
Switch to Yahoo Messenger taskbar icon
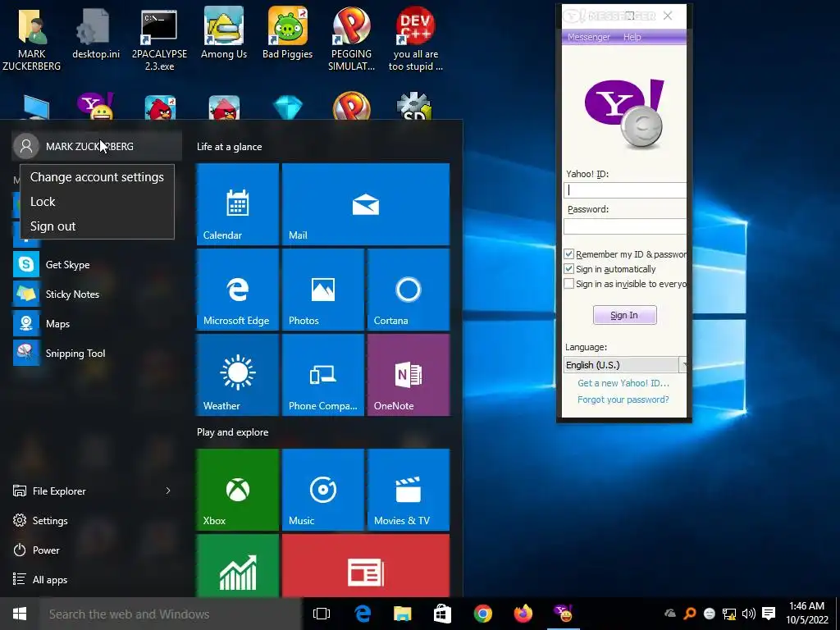point(563,614)
